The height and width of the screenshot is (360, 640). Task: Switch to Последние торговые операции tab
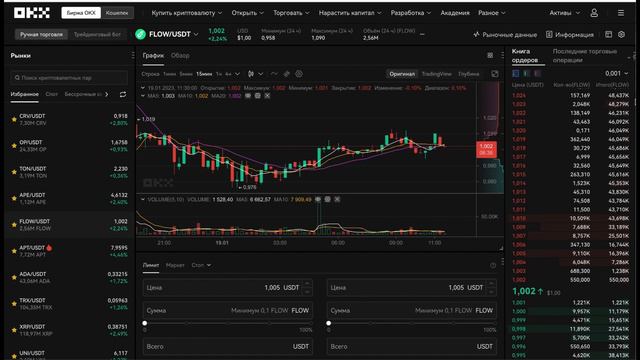[x=584, y=56]
